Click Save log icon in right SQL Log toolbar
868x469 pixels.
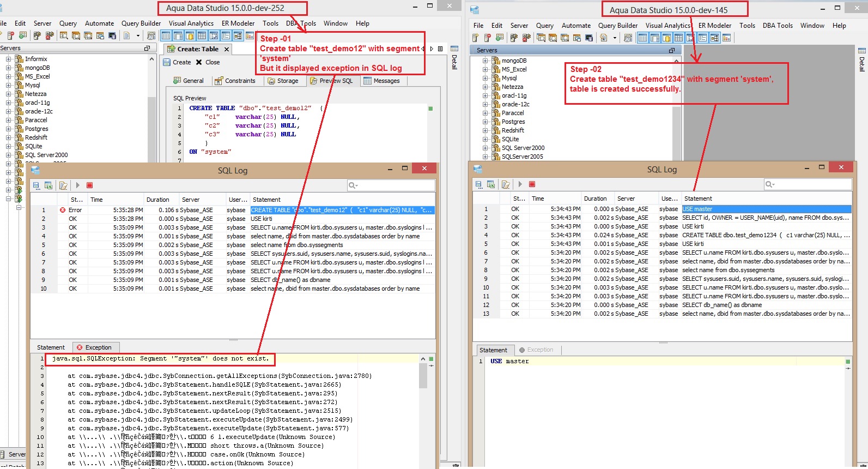click(478, 184)
